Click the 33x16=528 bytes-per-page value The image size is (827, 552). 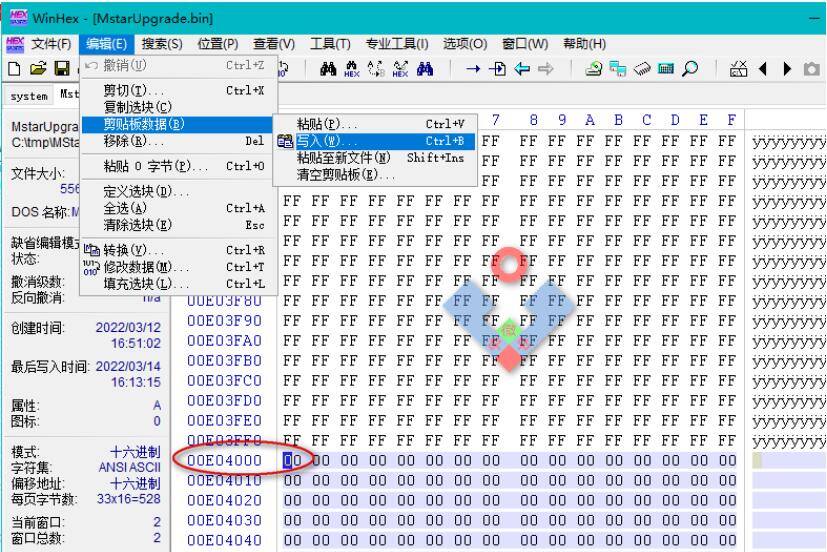click(129, 499)
